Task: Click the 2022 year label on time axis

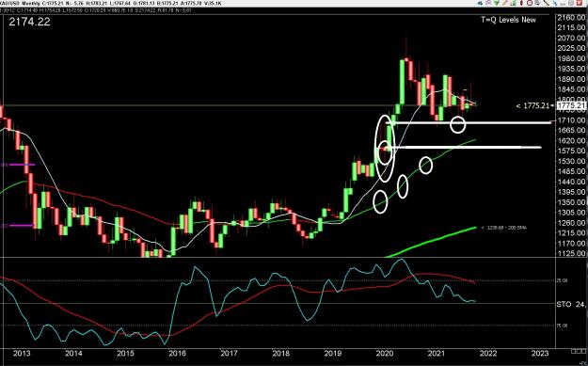Action: click(488, 353)
